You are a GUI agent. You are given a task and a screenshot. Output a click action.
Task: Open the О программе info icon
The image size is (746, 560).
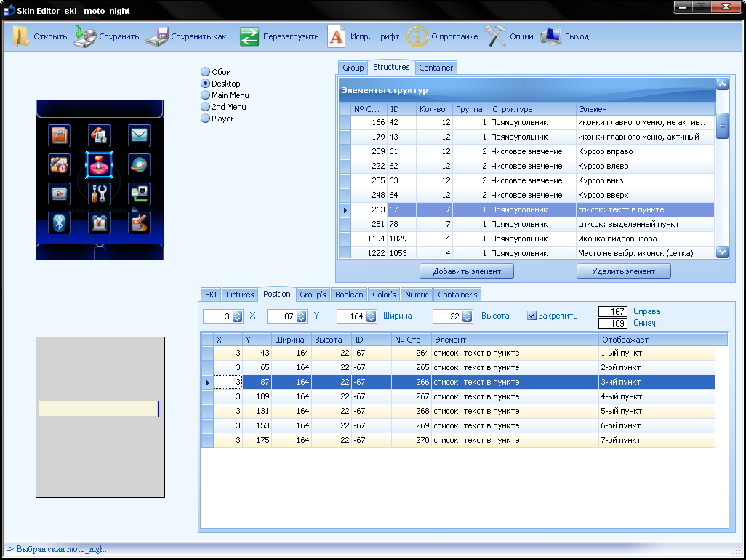(x=417, y=36)
